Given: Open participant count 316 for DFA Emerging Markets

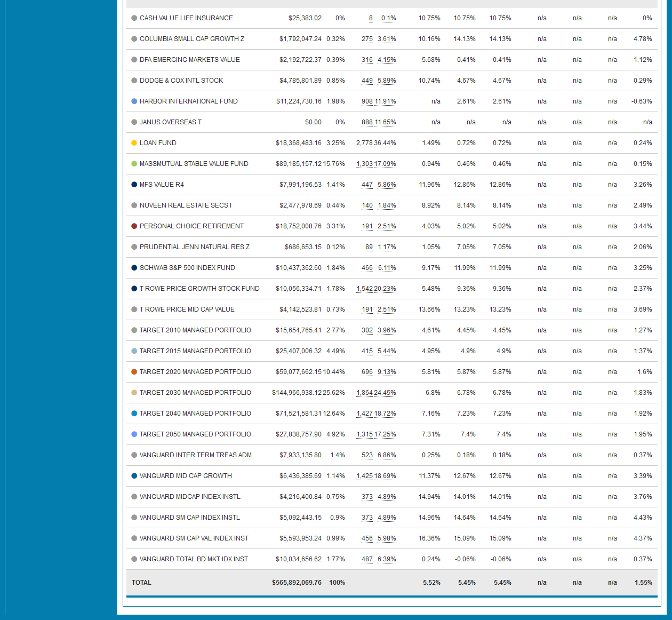Looking at the screenshot, I should (x=367, y=60).
